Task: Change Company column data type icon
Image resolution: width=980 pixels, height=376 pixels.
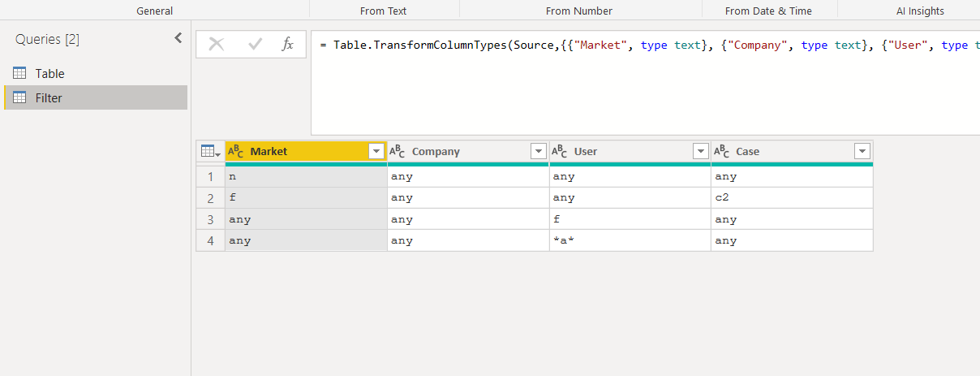Action: click(x=398, y=151)
